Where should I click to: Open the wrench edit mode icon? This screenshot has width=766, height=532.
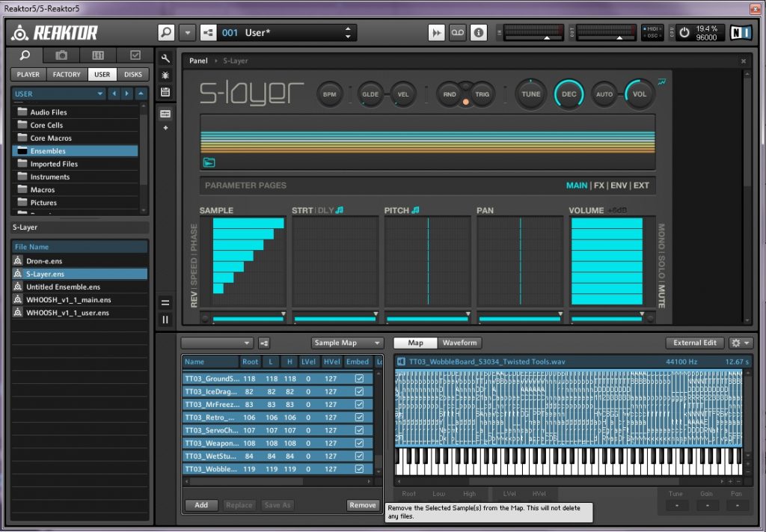tap(165, 58)
